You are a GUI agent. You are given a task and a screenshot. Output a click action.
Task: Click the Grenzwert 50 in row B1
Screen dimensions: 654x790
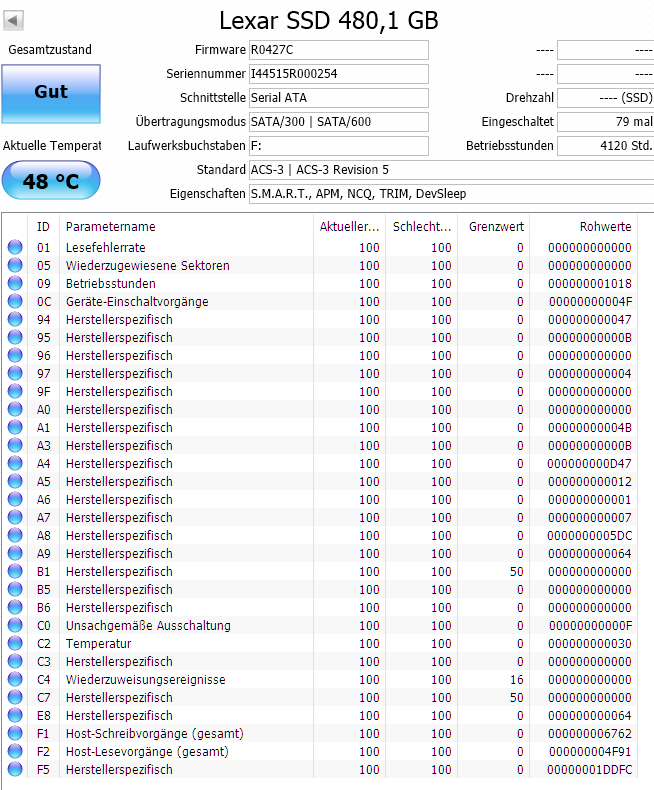click(517, 572)
